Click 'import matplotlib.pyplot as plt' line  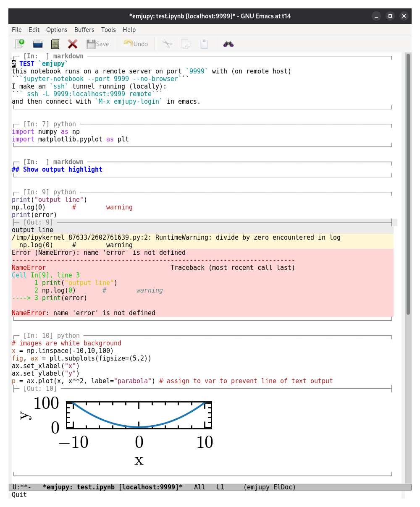pos(70,139)
